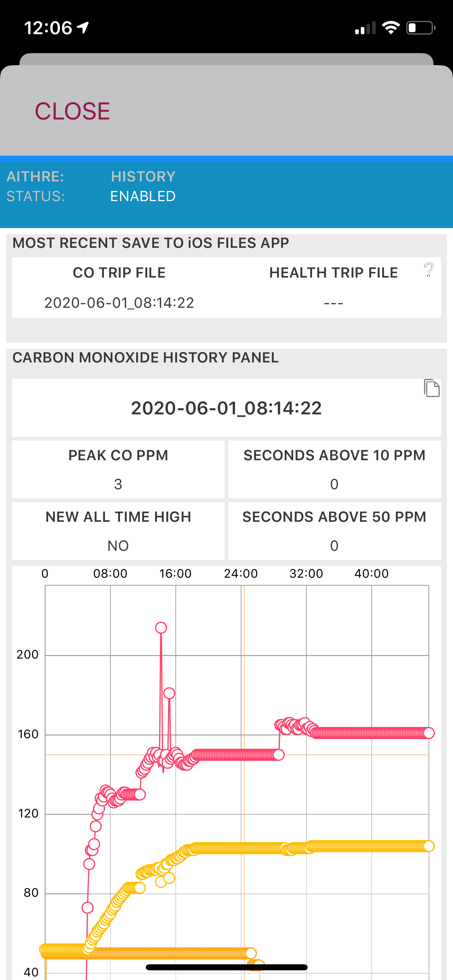This screenshot has height=980, width=453.
Task: Tap the New All Time High cell
Action: pos(118,531)
